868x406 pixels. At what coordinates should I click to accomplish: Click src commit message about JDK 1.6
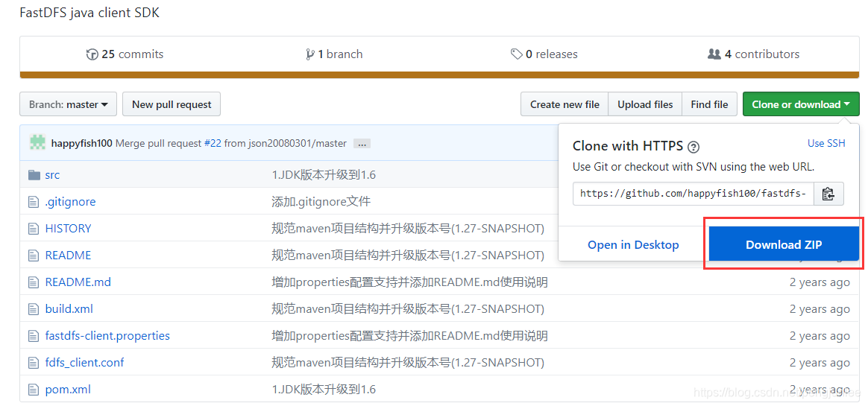coord(324,175)
